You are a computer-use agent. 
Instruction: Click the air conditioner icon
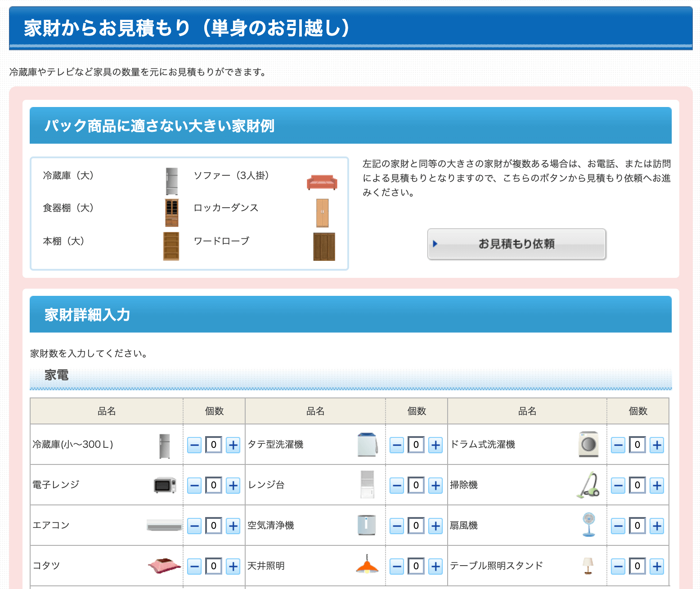tap(165, 525)
